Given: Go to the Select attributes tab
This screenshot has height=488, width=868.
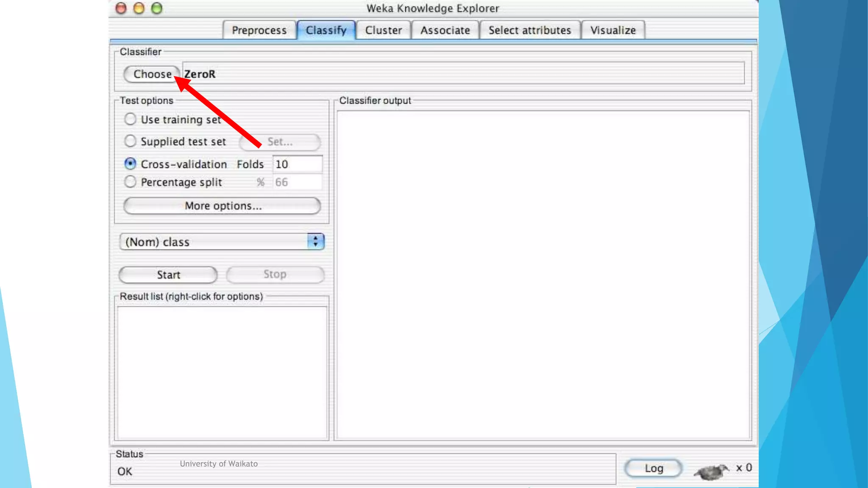Looking at the screenshot, I should (529, 30).
